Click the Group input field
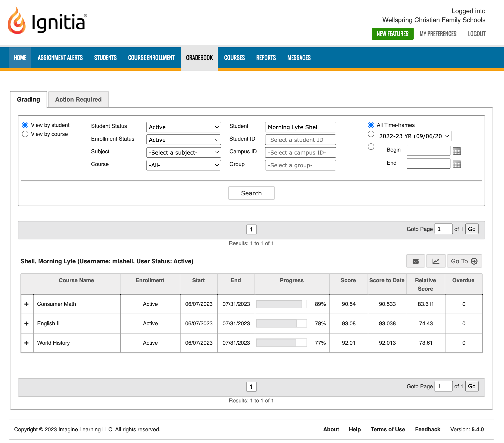Screen dimensions: 504x443 [x=301, y=165]
